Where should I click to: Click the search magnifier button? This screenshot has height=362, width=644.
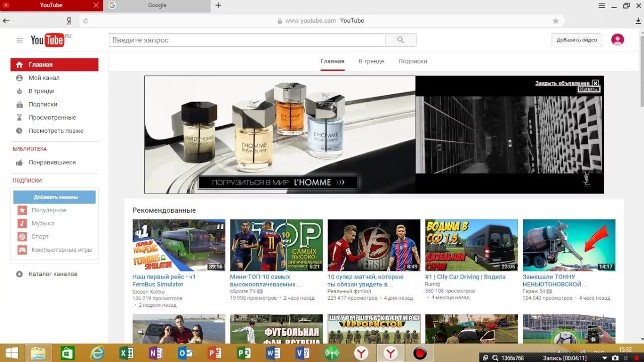coord(400,40)
